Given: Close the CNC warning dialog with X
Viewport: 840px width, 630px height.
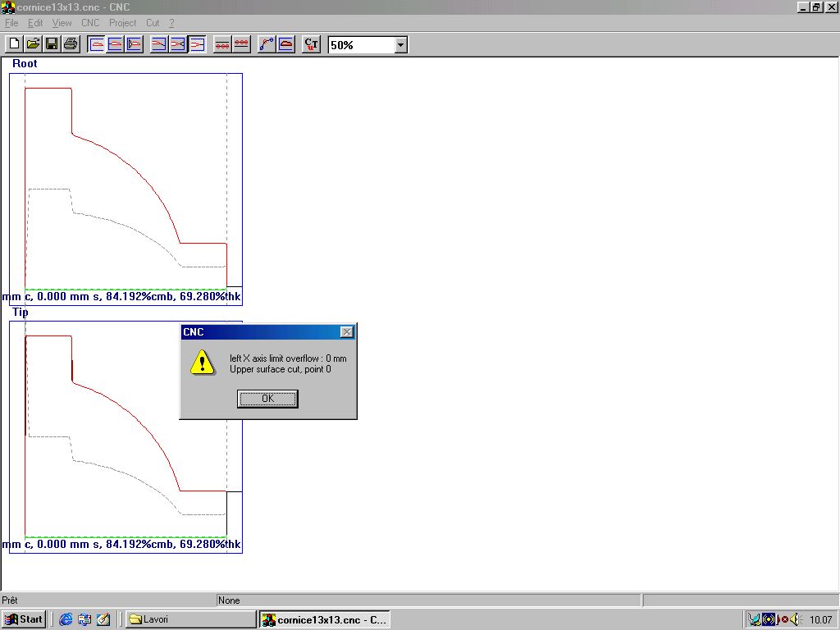Looking at the screenshot, I should click(347, 332).
